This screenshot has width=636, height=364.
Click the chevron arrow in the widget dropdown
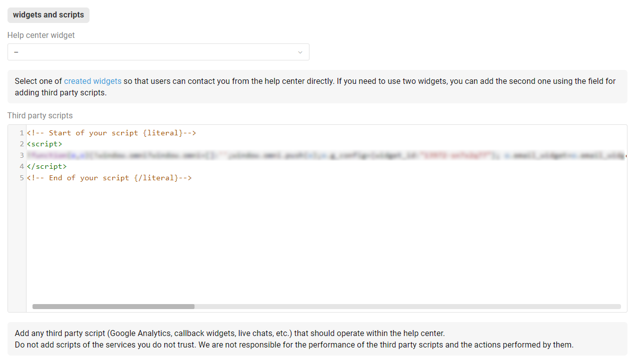300,52
